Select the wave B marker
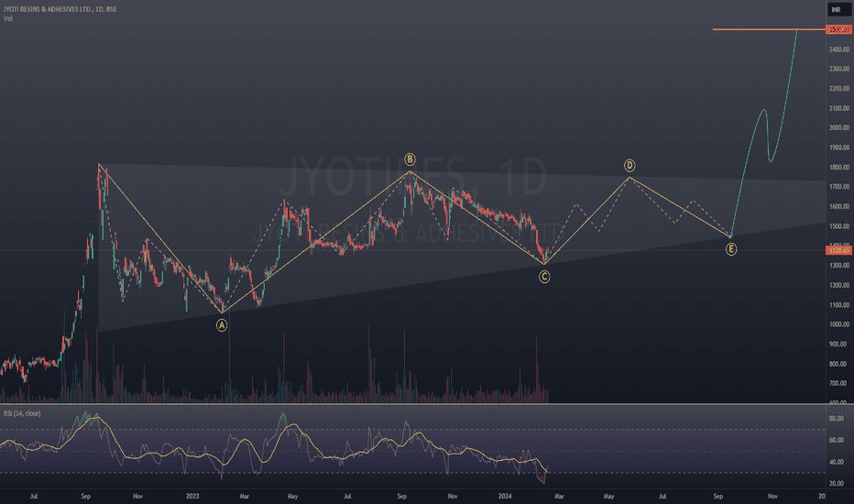 tap(411, 159)
